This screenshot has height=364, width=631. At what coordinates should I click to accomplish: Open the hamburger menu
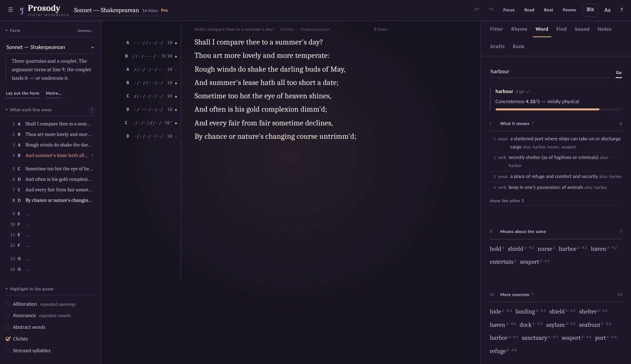click(11, 10)
